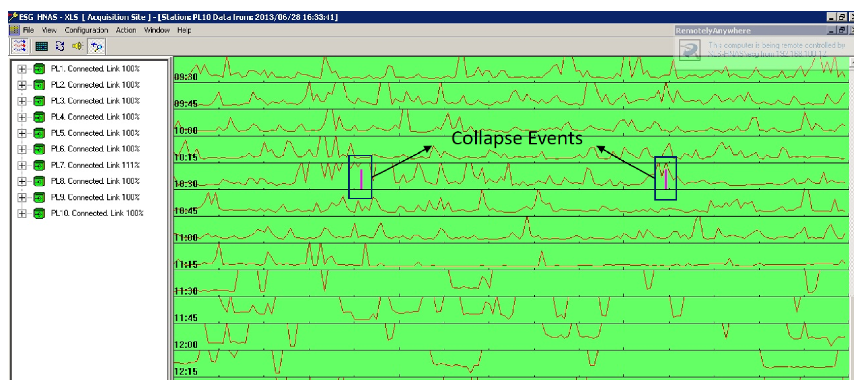868x391 pixels.
Task: Expand the PL1 tree node
Action: tap(22, 69)
